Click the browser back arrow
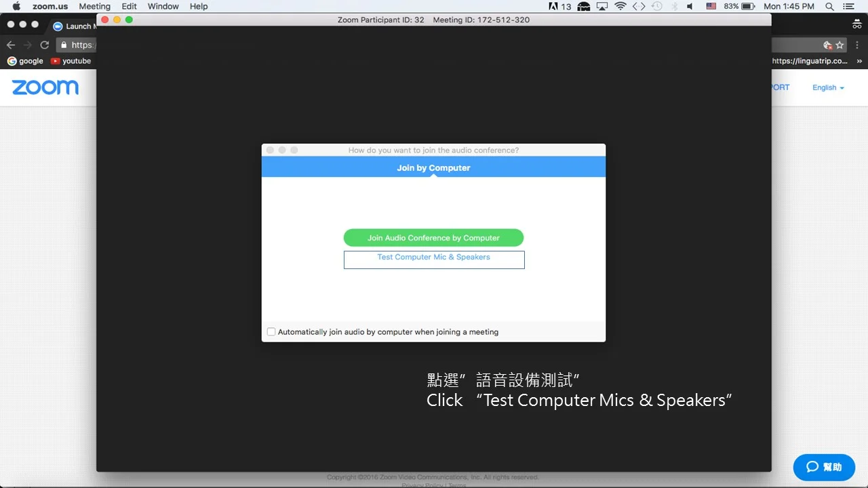The height and width of the screenshot is (488, 868). pos(10,45)
